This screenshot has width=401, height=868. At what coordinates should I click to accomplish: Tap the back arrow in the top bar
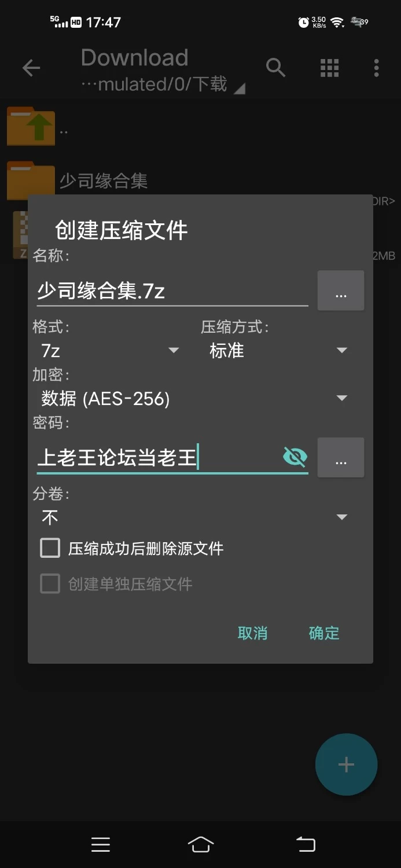[x=31, y=68]
